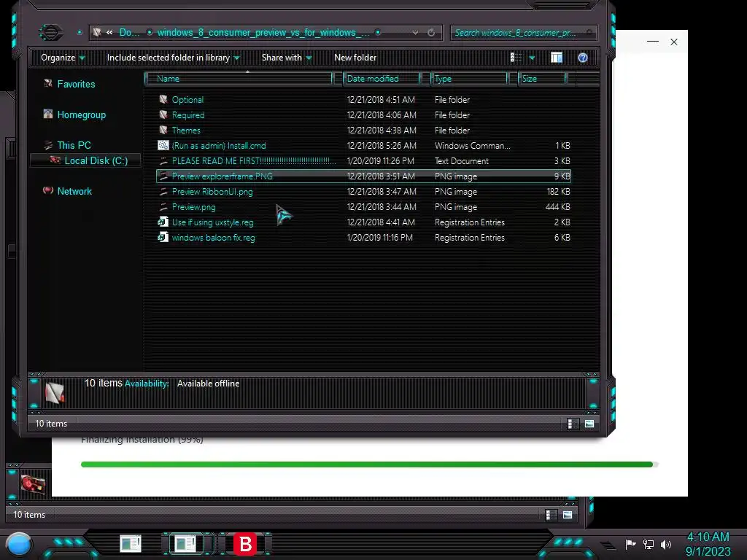Click New folder button
747x560 pixels.
[355, 58]
